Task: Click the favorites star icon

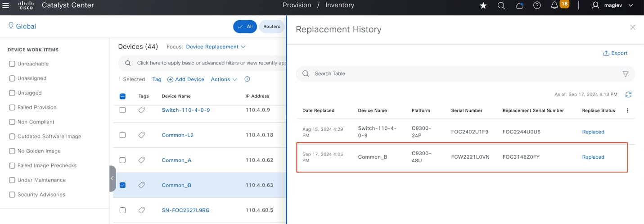Action: [483, 5]
